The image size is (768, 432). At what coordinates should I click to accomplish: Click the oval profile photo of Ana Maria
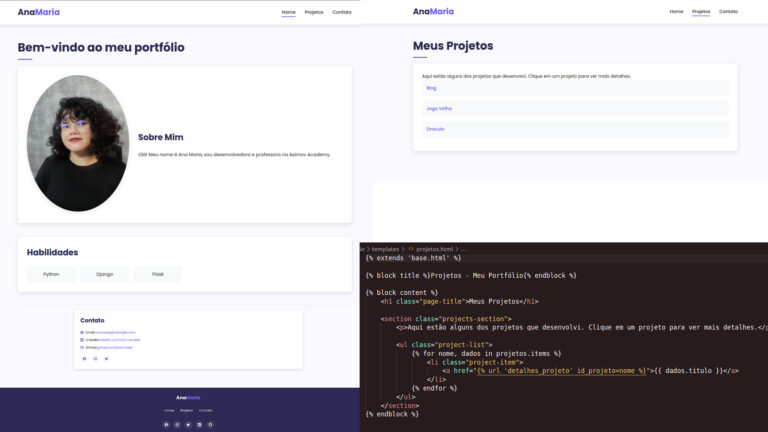pos(78,143)
